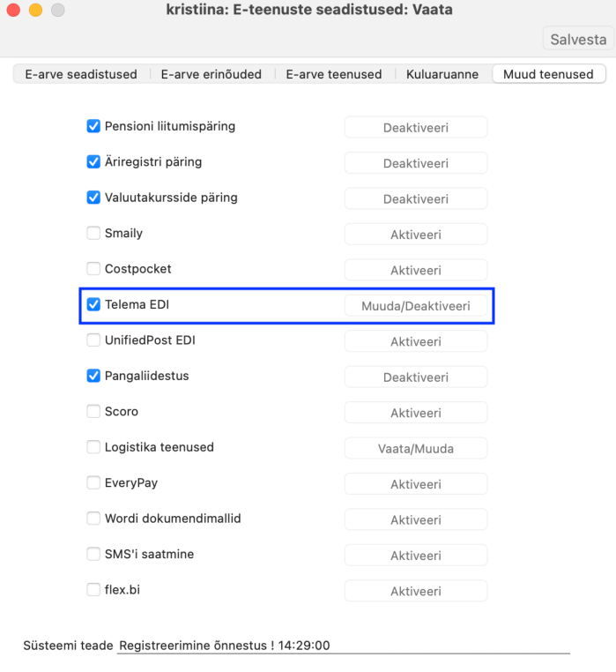The image size is (616, 672).
Task: Select the E-arve teenused tab
Action: (x=334, y=74)
